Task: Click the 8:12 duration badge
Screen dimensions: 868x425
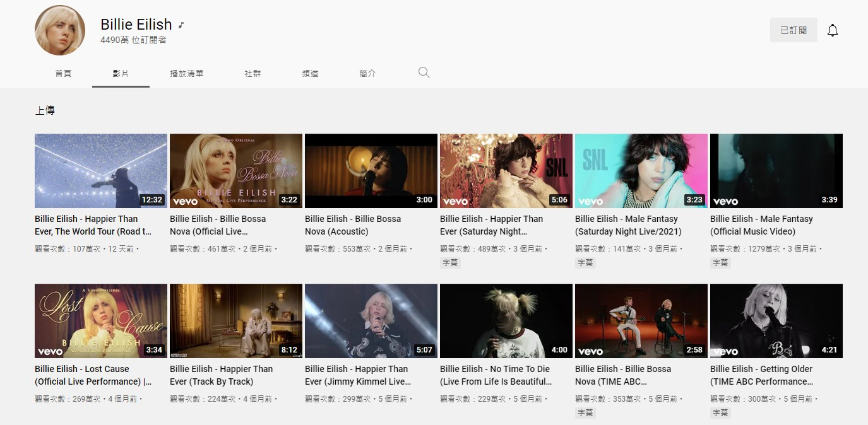Action: (289, 350)
